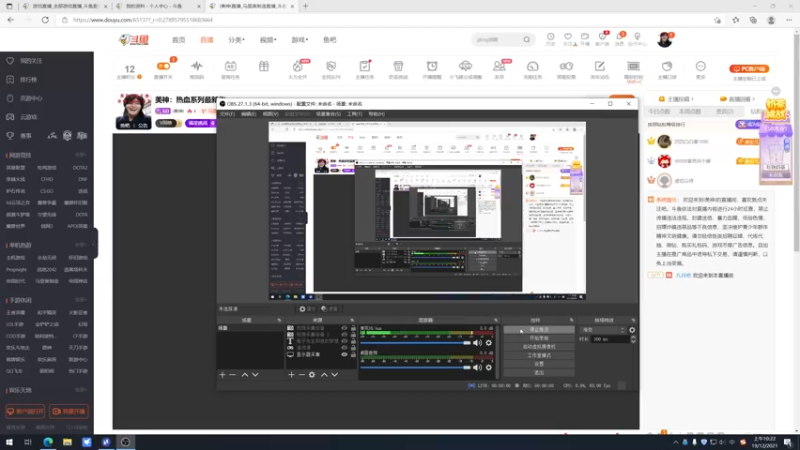Screen dimensions: 800x450
Task: Open the messages bell icon in header
Action: (620, 37)
